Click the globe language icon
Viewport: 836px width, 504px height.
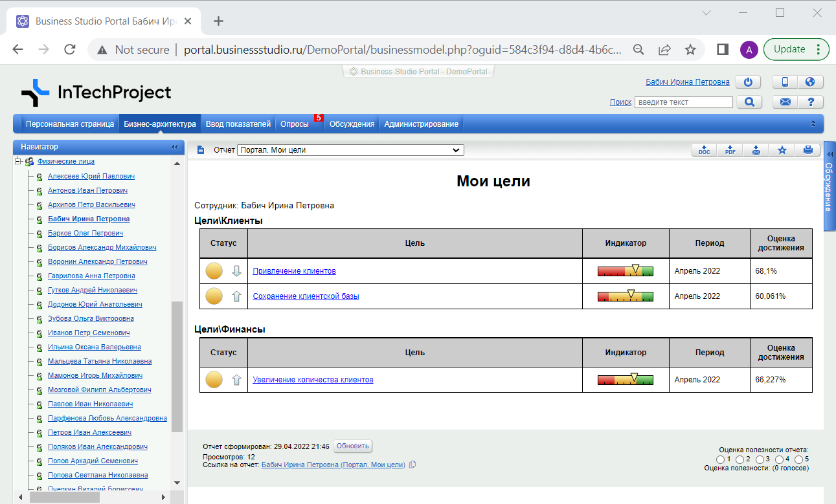click(809, 82)
